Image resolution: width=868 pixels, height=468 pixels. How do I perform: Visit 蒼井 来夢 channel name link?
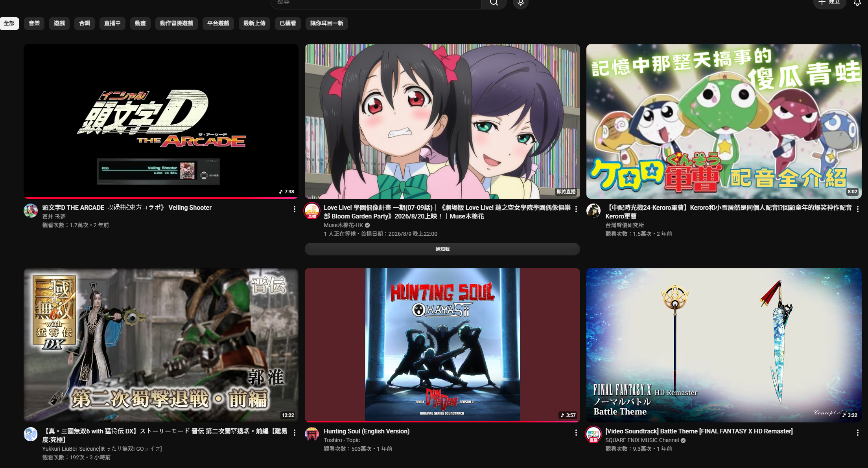[54, 217]
